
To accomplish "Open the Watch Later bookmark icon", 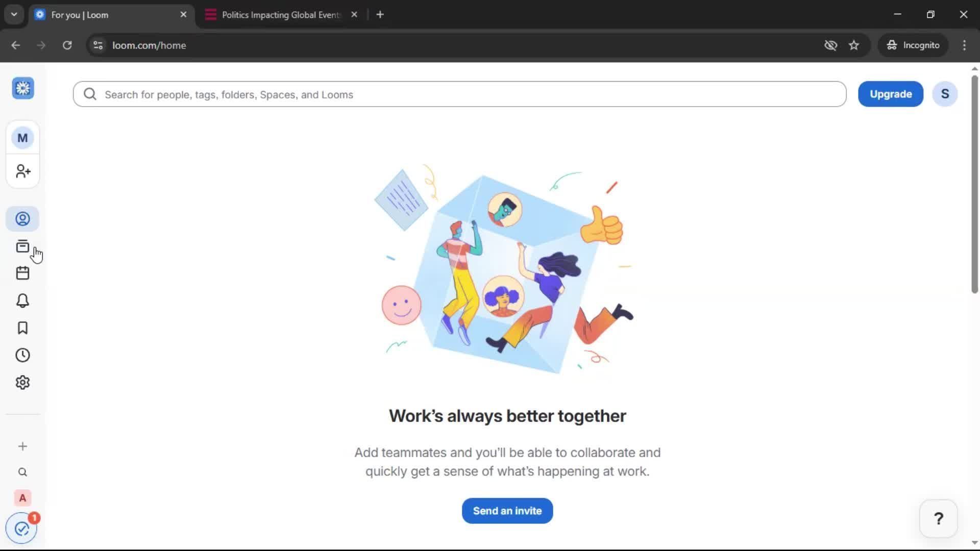I will tap(22, 328).
